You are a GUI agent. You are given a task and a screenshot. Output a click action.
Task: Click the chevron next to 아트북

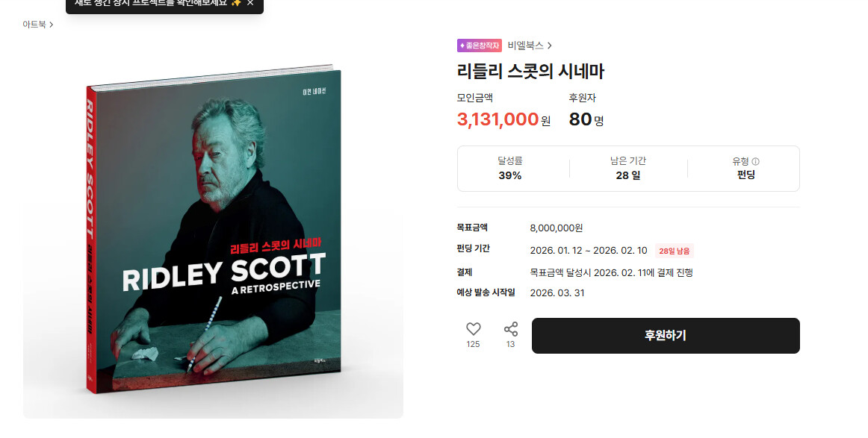(51, 25)
